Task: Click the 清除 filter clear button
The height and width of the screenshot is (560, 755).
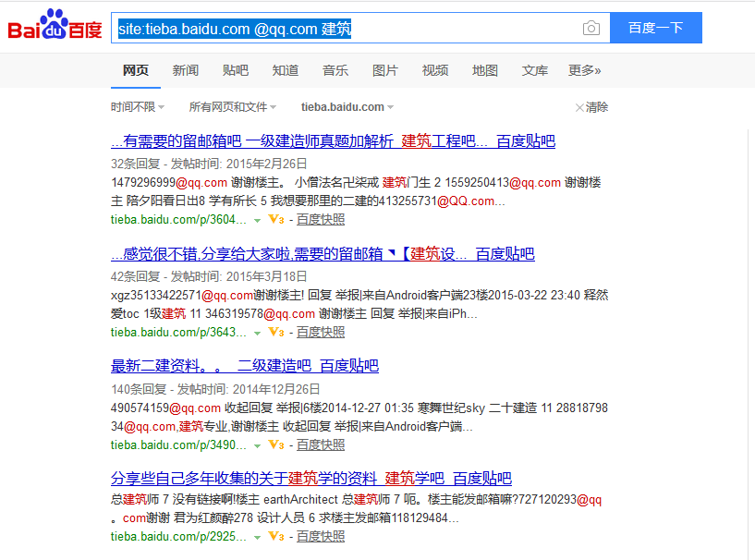Action: [x=591, y=107]
